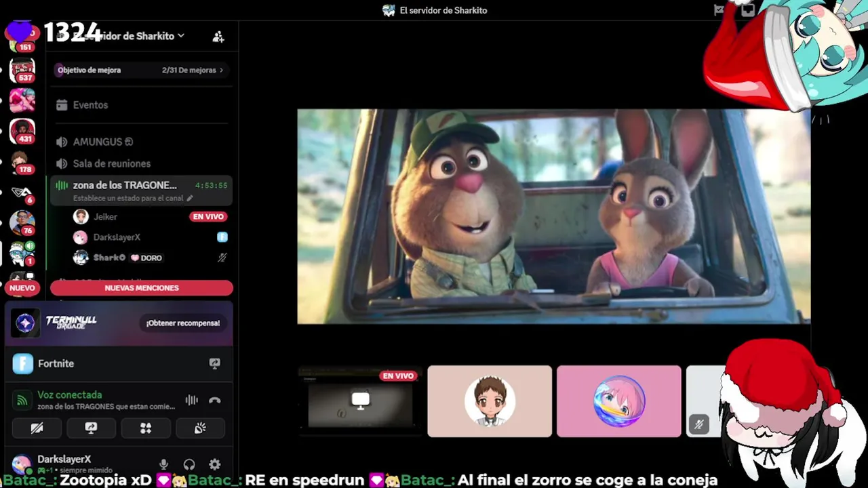The image size is (868, 488).
Task: Open user settings gear
Action: coord(214,464)
